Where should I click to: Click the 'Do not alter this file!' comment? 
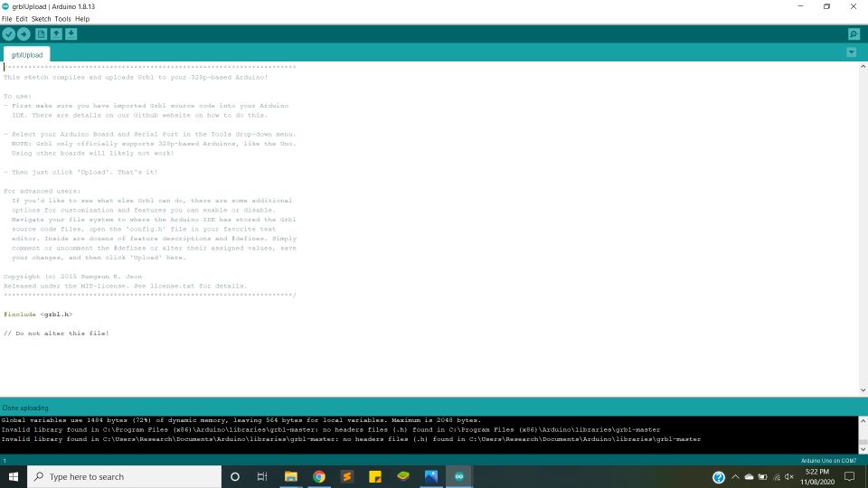point(56,333)
